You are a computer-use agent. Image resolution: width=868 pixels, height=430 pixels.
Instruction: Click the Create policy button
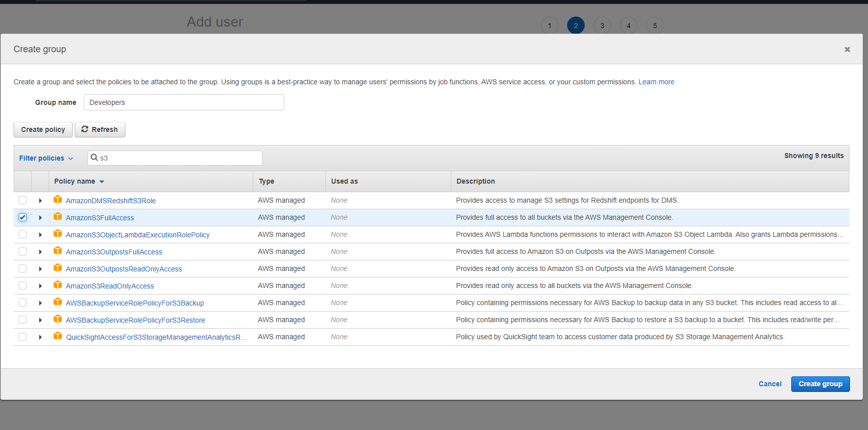coord(43,129)
